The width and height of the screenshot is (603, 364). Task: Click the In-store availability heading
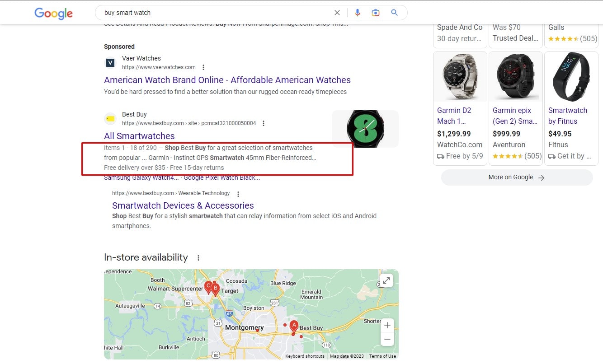(146, 257)
